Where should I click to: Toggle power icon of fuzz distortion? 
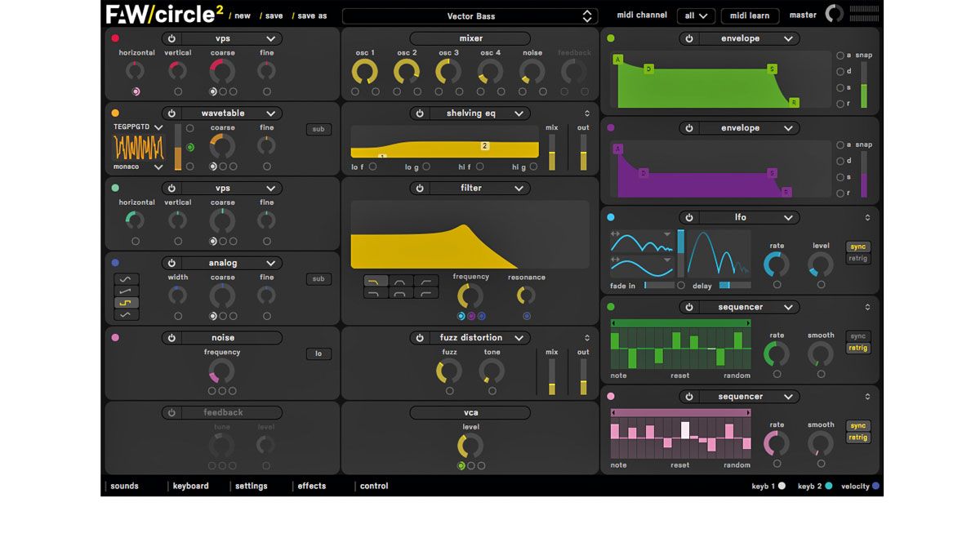tap(420, 338)
